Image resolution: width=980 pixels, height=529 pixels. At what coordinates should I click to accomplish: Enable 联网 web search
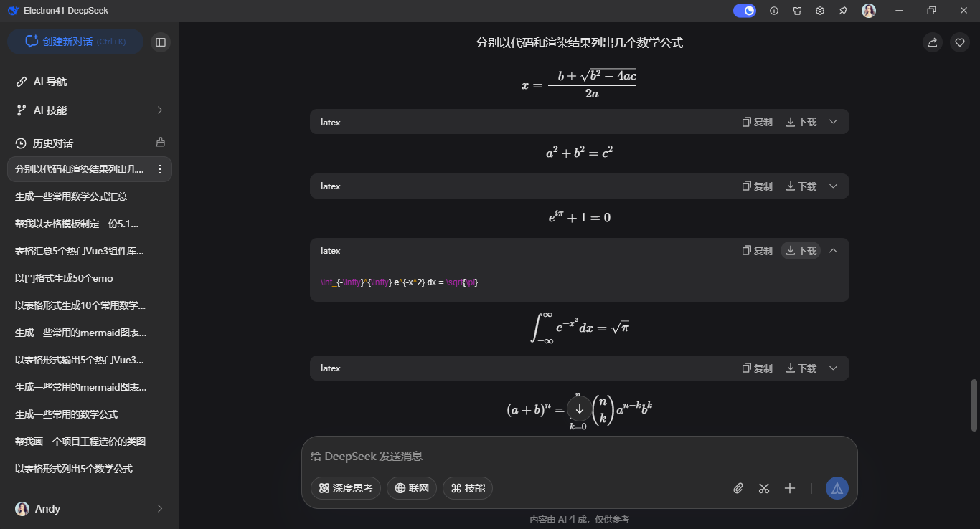click(411, 488)
